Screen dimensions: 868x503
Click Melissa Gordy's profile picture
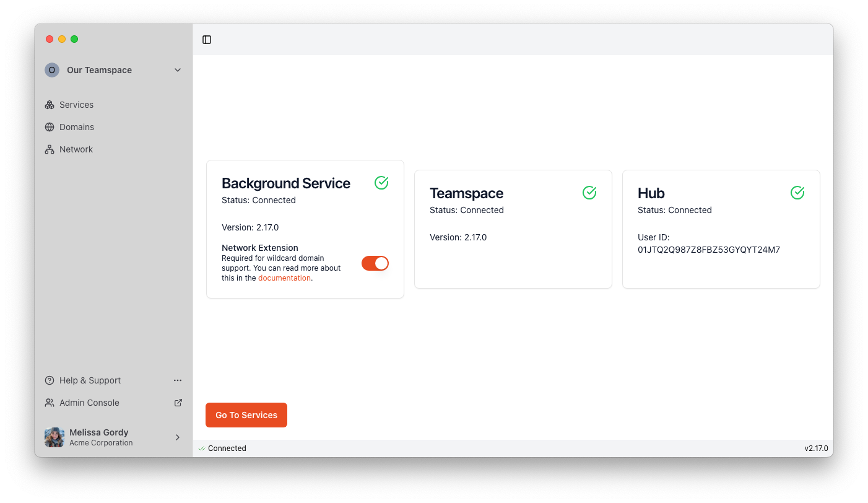[x=54, y=437]
